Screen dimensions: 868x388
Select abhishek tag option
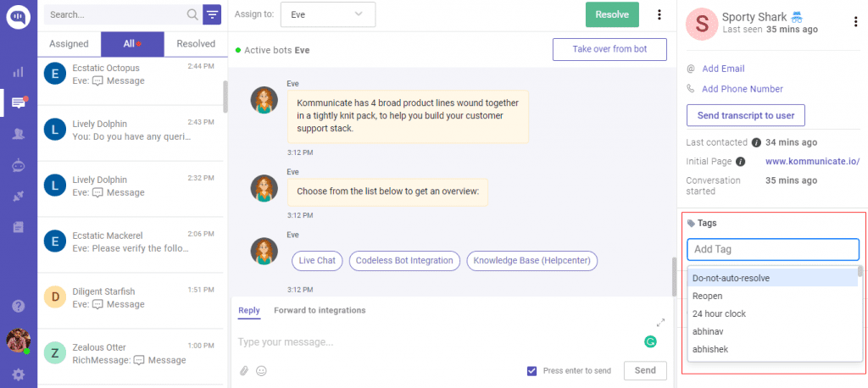[772, 349]
